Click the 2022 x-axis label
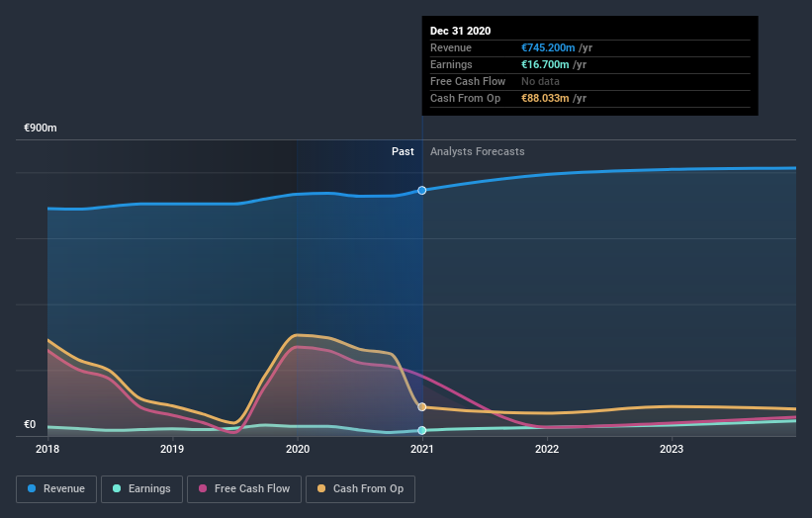Viewport: 812px width, 518px height. [x=547, y=449]
